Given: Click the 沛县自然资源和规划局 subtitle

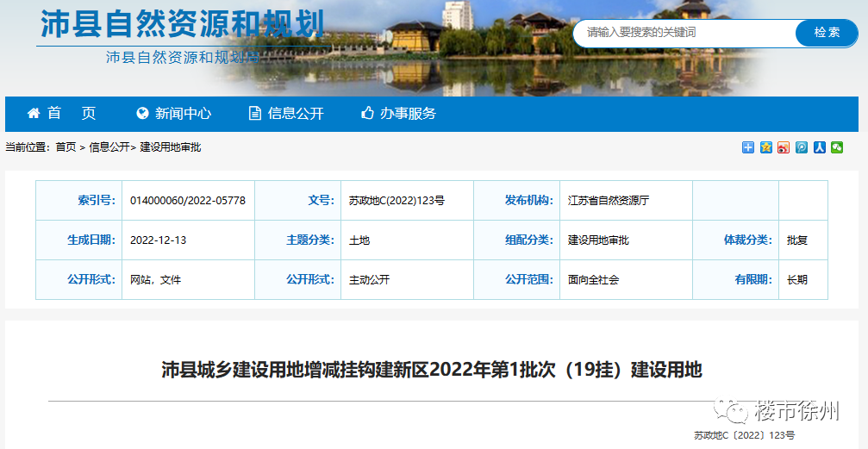Looking at the screenshot, I should (x=183, y=57).
